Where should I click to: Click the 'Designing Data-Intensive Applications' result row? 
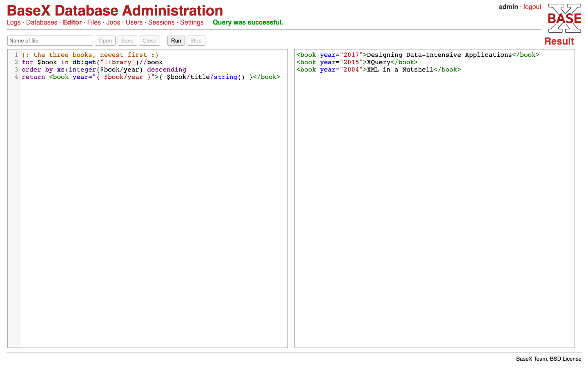click(418, 55)
